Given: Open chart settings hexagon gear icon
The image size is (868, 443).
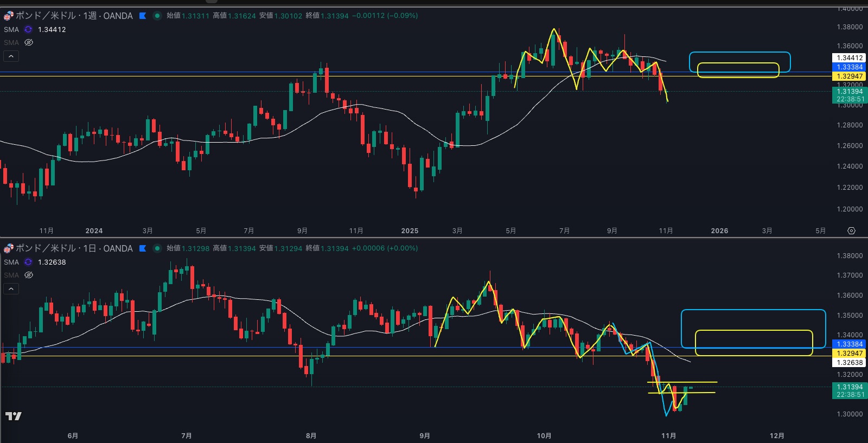Looking at the screenshot, I should [x=851, y=231].
